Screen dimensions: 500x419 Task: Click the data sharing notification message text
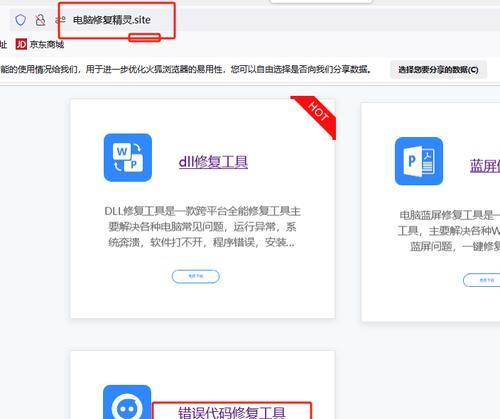[x=186, y=69]
